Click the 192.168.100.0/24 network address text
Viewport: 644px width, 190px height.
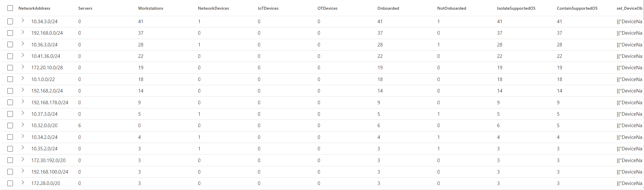click(x=50, y=172)
